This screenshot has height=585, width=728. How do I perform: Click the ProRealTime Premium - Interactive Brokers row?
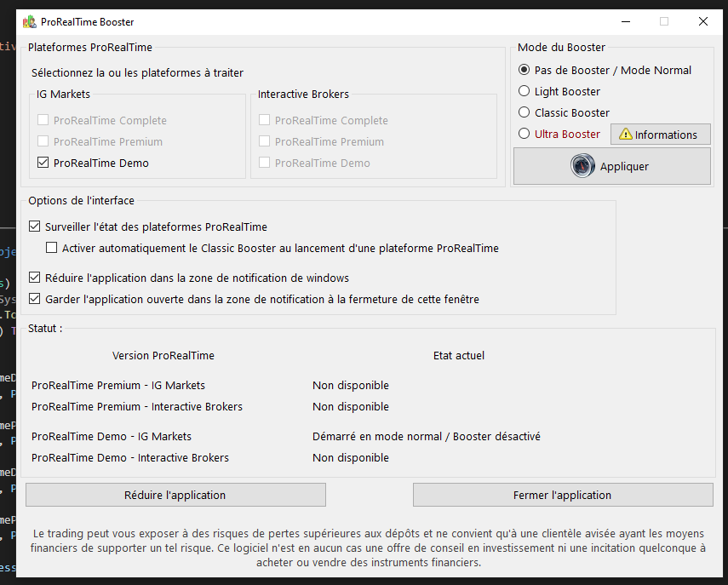209,407
